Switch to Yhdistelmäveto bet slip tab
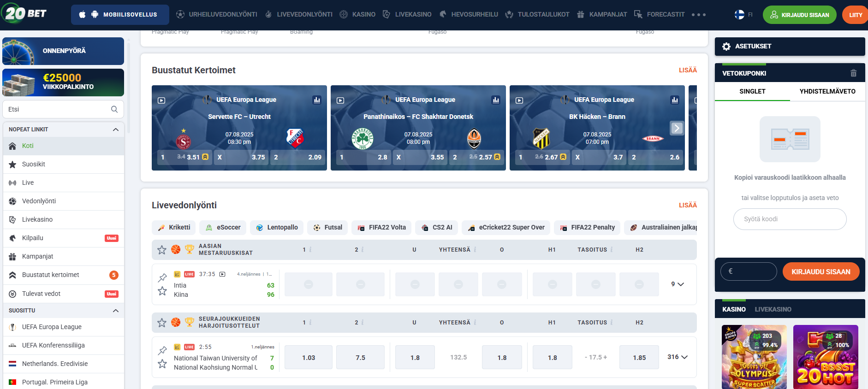Viewport: 868px width, 389px height. click(x=827, y=92)
